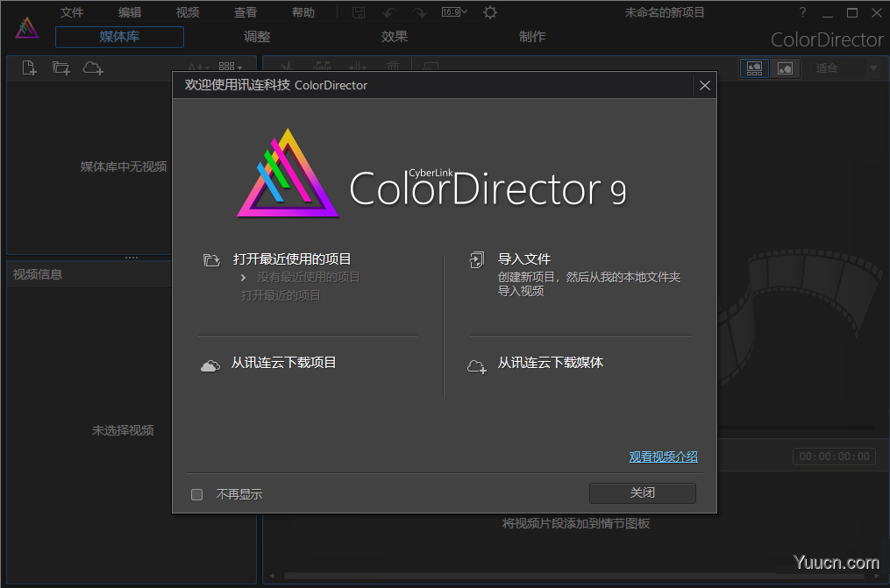Click the 媒体库中无视频 message
Screen dimensions: 890x588
coord(124,166)
